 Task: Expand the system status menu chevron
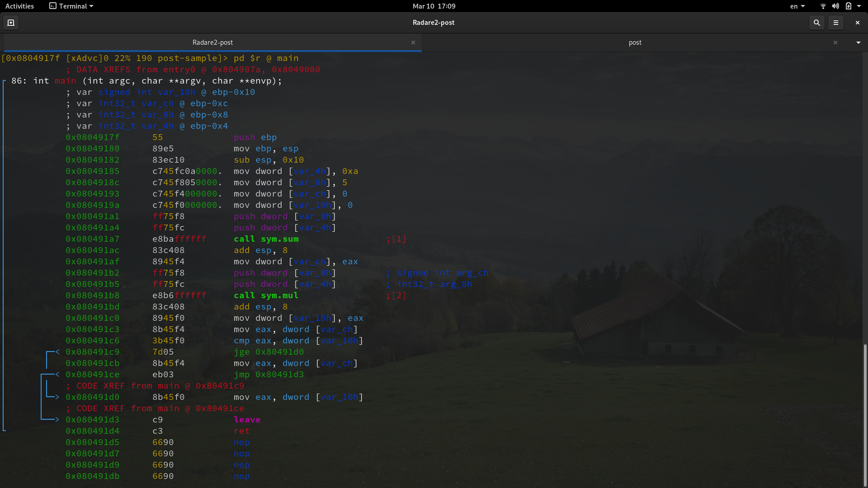click(x=859, y=6)
